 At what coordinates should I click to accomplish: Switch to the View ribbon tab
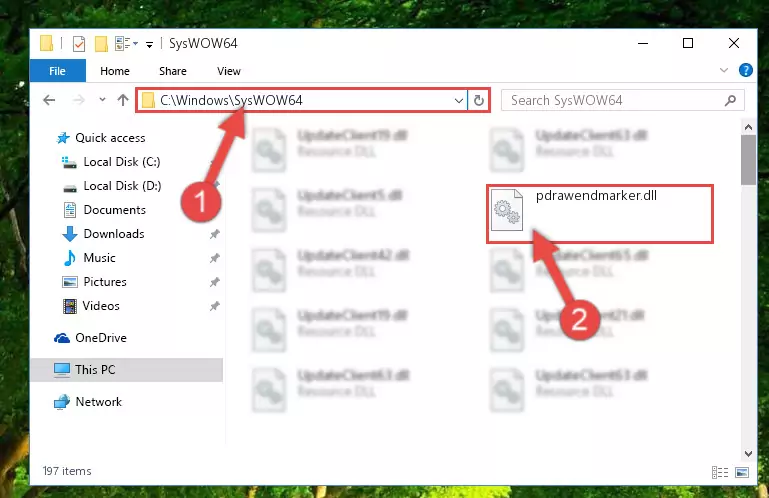pyautogui.click(x=229, y=71)
